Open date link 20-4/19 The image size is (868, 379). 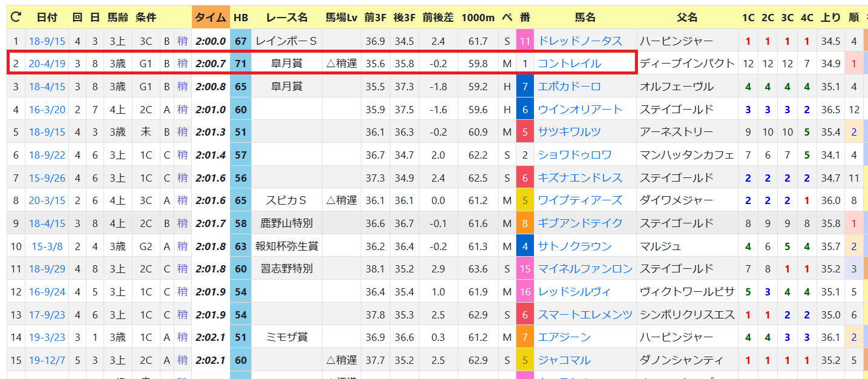pos(47,64)
